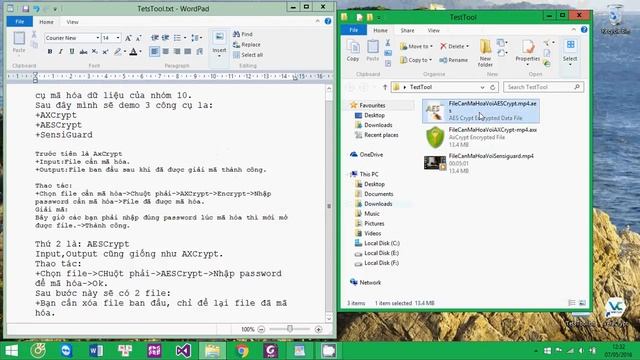
Task: Open Move to dropdown in Explorer
Action: tap(416, 47)
